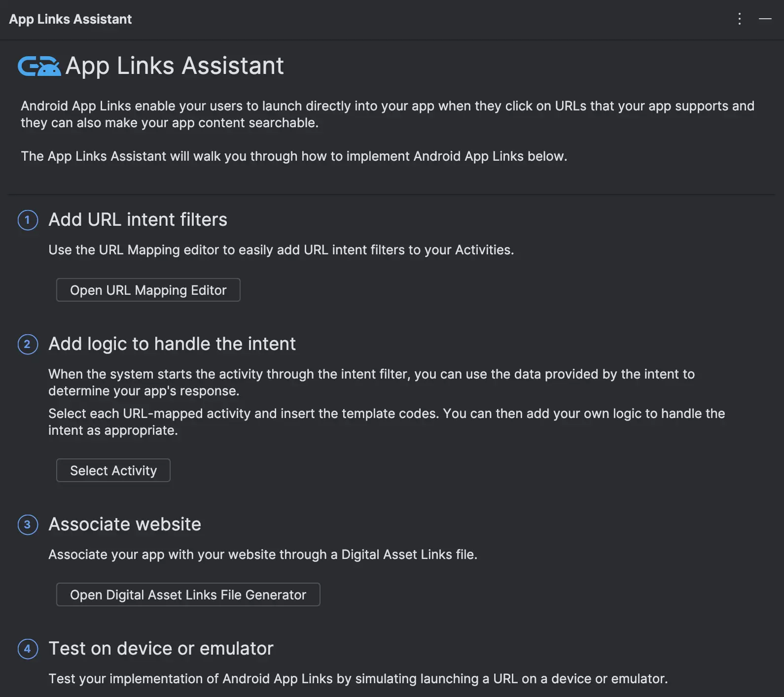Screen dimensions: 784x697
Task: Open Digital Asset Links File Generator
Action: (188, 594)
